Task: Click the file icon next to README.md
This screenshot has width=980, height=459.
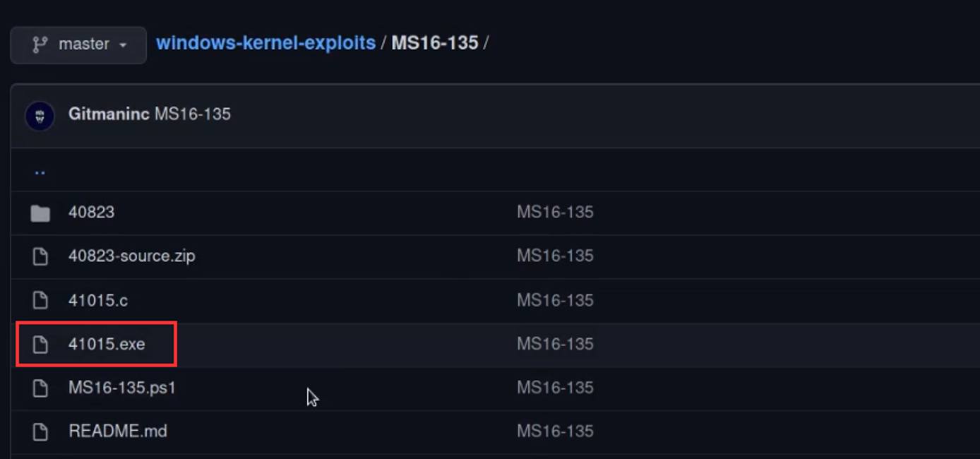Action: tap(40, 431)
